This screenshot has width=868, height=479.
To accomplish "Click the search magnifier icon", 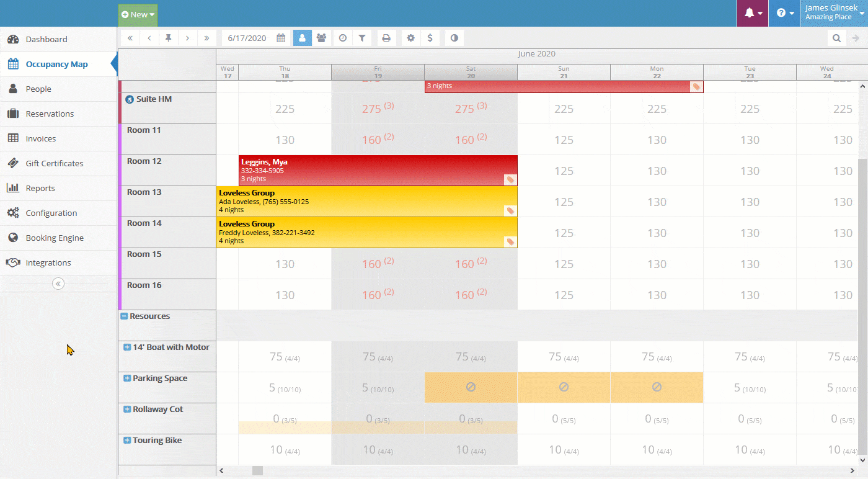I will (837, 38).
